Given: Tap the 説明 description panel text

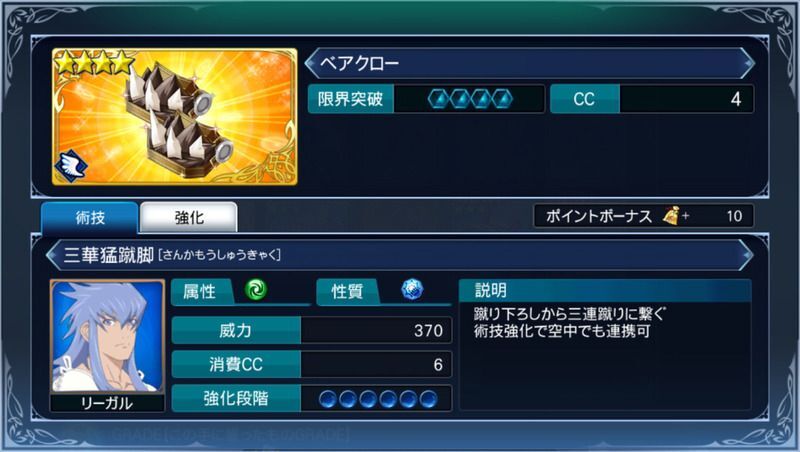Looking at the screenshot, I should click(x=570, y=322).
